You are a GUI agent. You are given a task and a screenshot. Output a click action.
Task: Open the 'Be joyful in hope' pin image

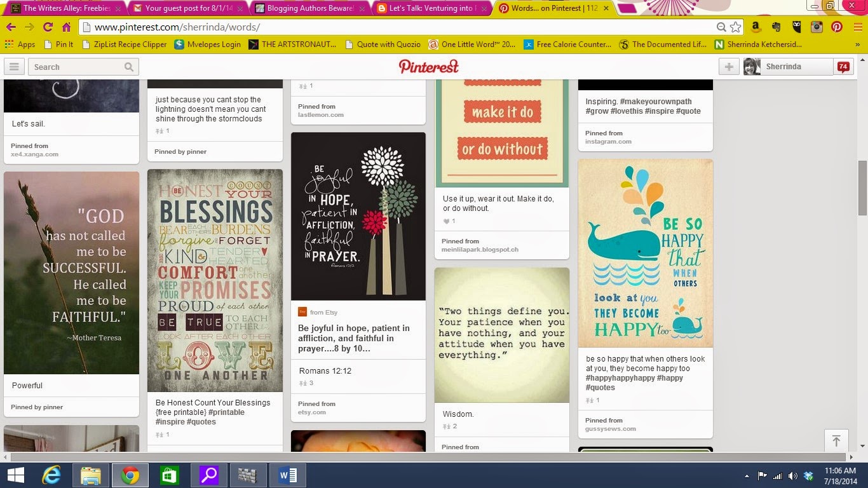pyautogui.click(x=358, y=216)
